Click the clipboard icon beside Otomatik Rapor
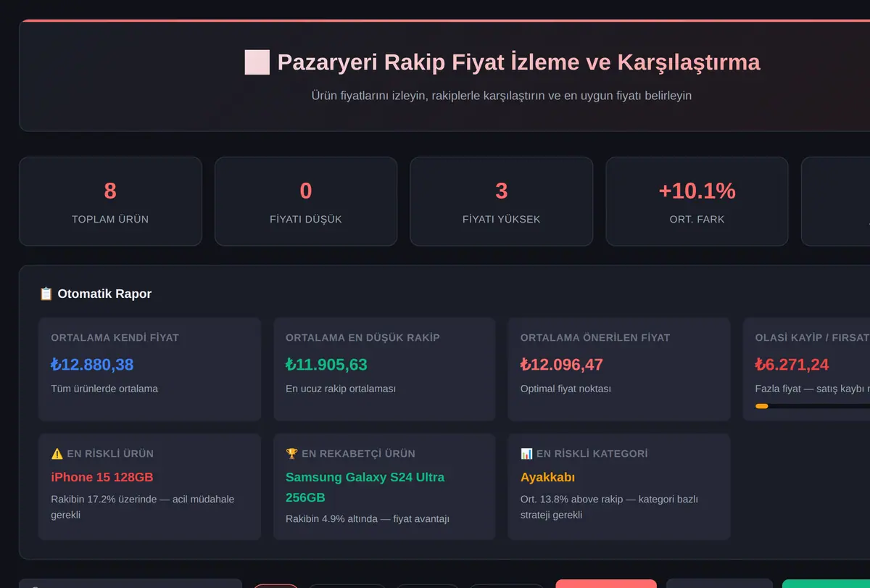The height and width of the screenshot is (588, 870). 46,294
